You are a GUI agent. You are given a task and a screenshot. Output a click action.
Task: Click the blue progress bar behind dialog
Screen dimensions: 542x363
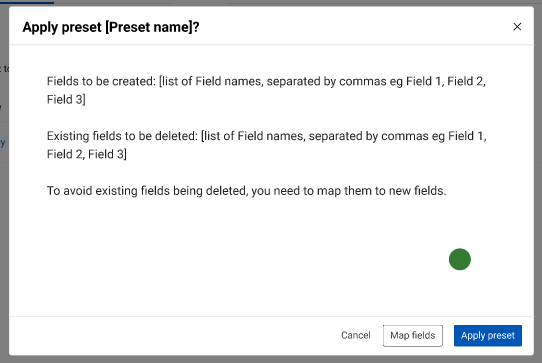coord(27,2)
